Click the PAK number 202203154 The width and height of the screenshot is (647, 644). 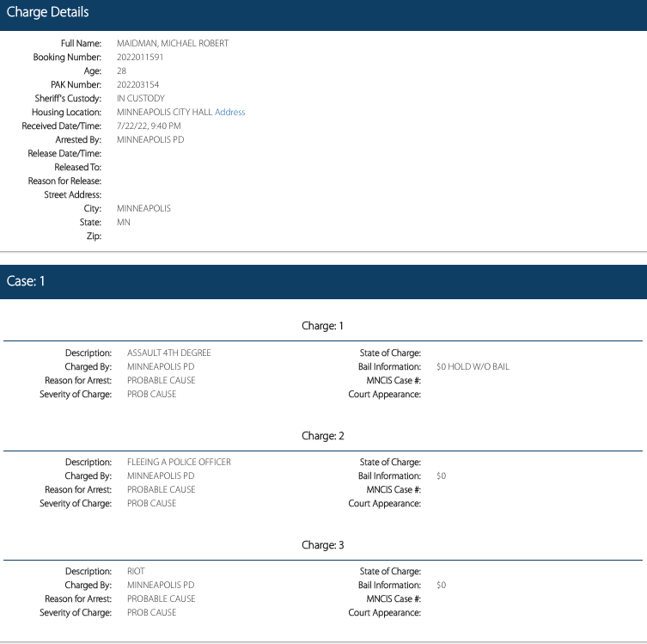click(x=137, y=84)
